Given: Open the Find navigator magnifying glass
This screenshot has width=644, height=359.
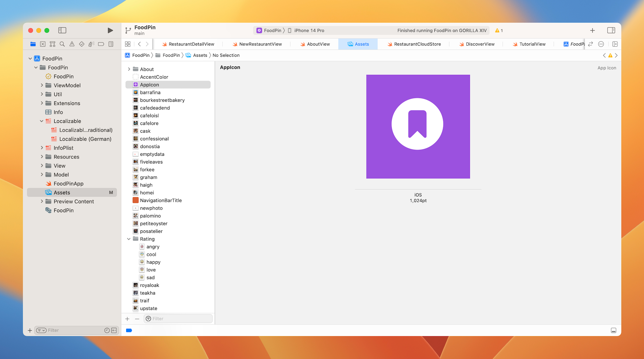Looking at the screenshot, I should 62,44.
